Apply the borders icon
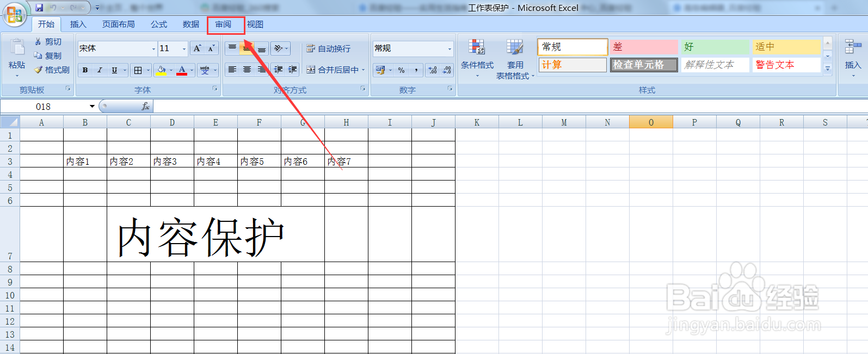 [138, 70]
